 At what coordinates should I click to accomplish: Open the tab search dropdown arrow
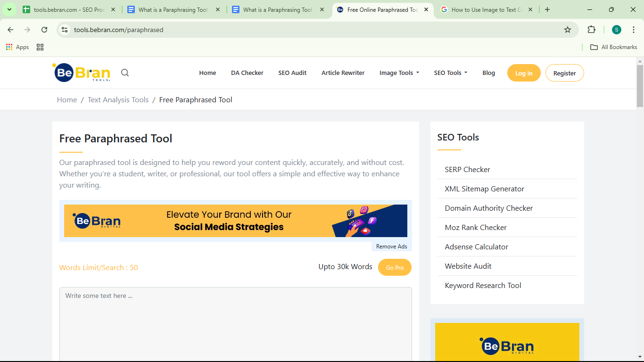tap(9, 9)
